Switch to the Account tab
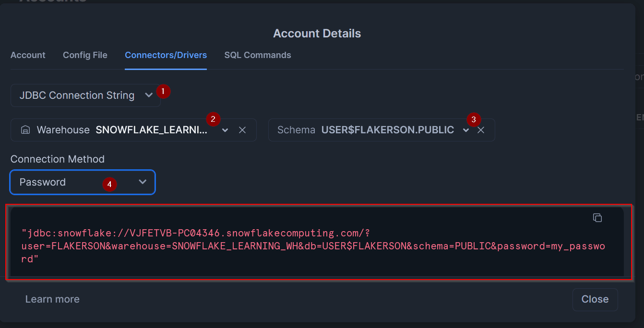The image size is (644, 328). [x=28, y=55]
